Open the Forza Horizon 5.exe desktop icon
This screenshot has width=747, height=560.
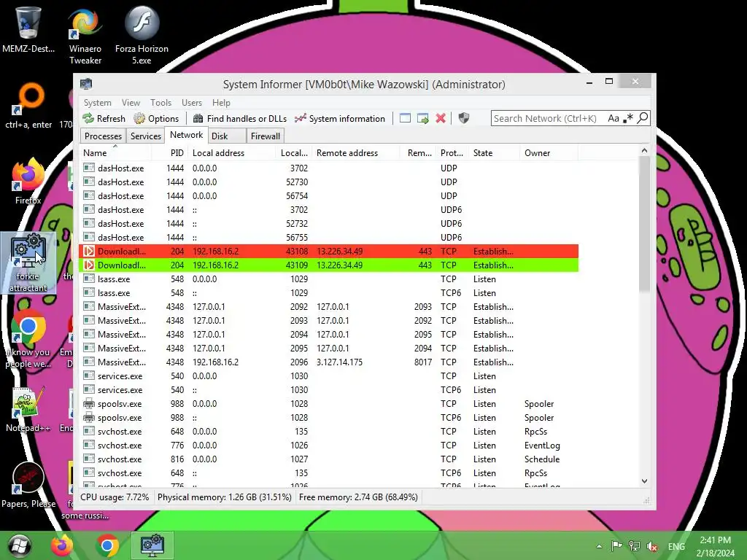coord(142,36)
